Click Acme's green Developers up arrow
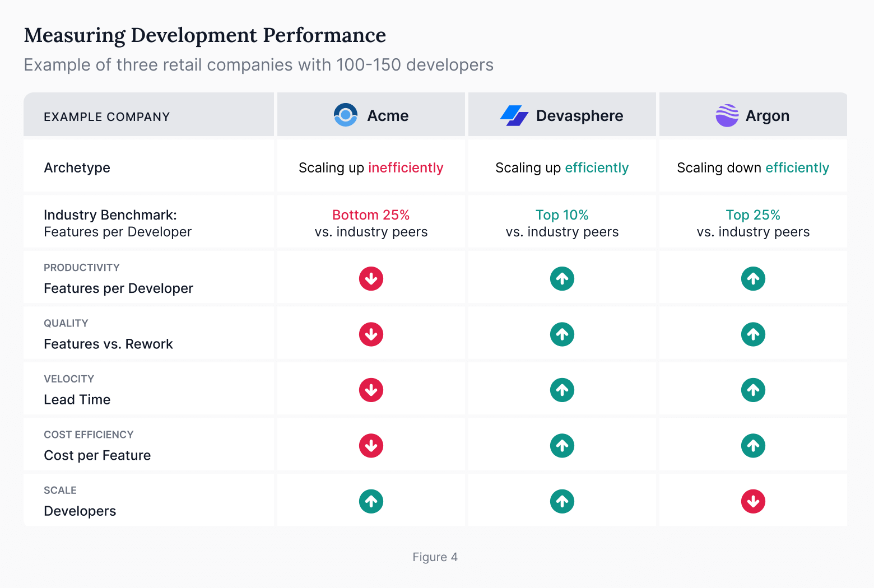The image size is (874, 588). coord(371,501)
